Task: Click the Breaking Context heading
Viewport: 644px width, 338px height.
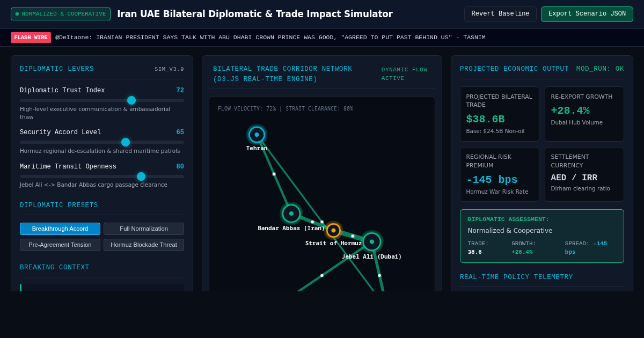Action: point(55,268)
